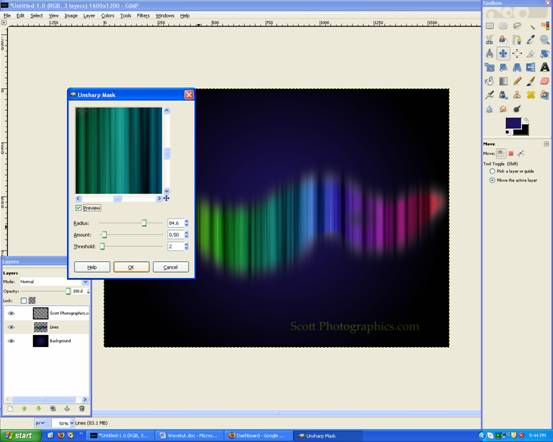Click the layer Opacity slider

[46, 291]
